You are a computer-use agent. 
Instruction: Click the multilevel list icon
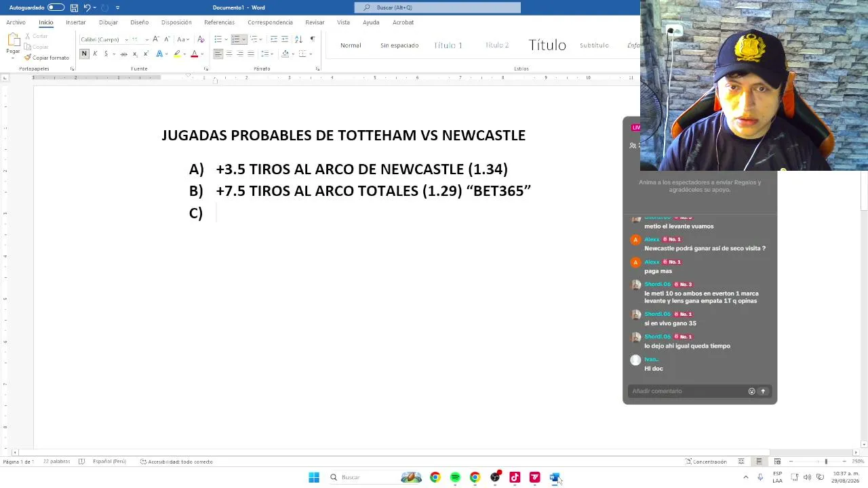point(254,39)
